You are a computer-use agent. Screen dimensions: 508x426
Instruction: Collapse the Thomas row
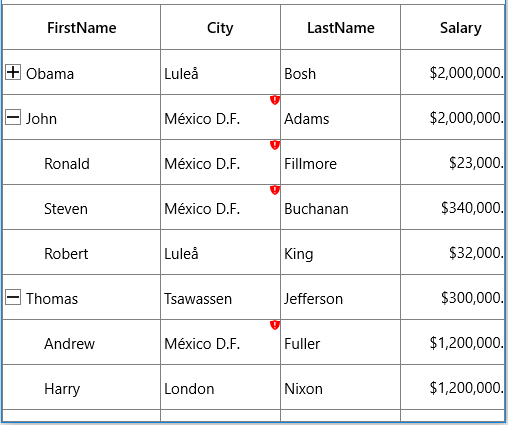13,297
